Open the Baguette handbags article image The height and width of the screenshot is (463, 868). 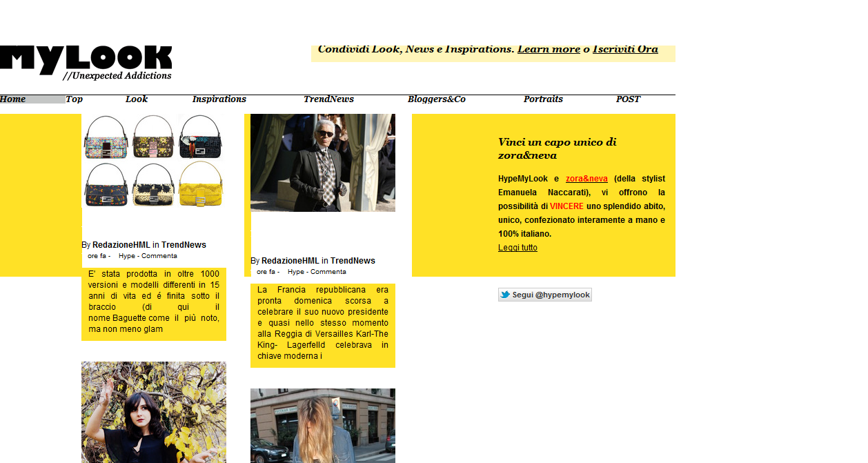154,161
